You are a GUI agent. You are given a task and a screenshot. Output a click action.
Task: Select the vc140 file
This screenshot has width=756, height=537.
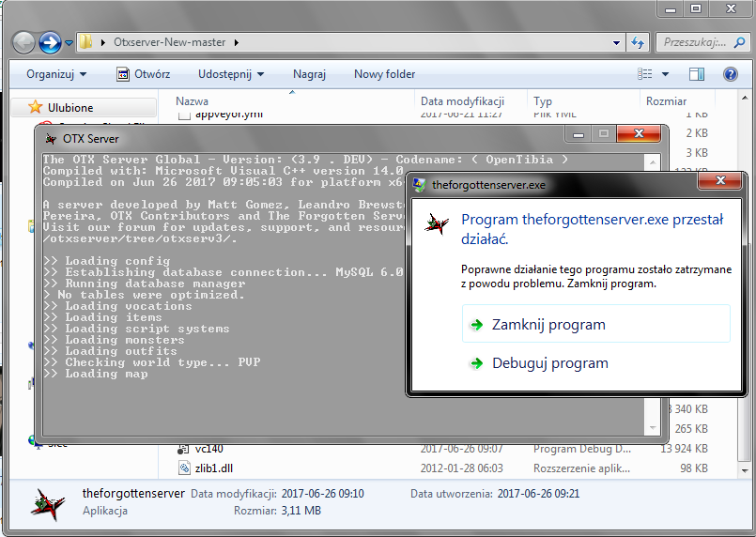(208, 449)
